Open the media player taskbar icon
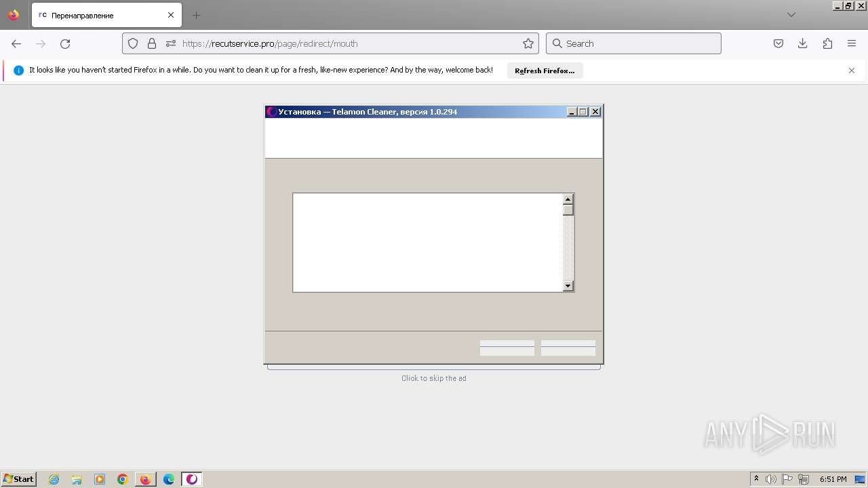Image resolution: width=868 pixels, height=488 pixels. click(x=100, y=479)
